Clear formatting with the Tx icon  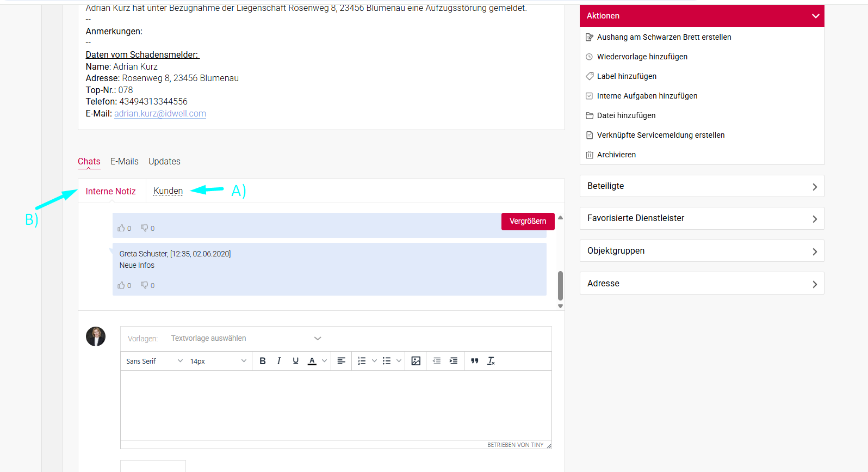491,361
